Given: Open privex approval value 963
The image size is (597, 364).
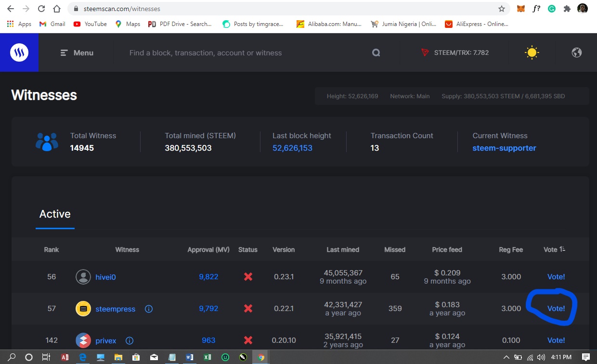Looking at the screenshot, I should tap(208, 340).
